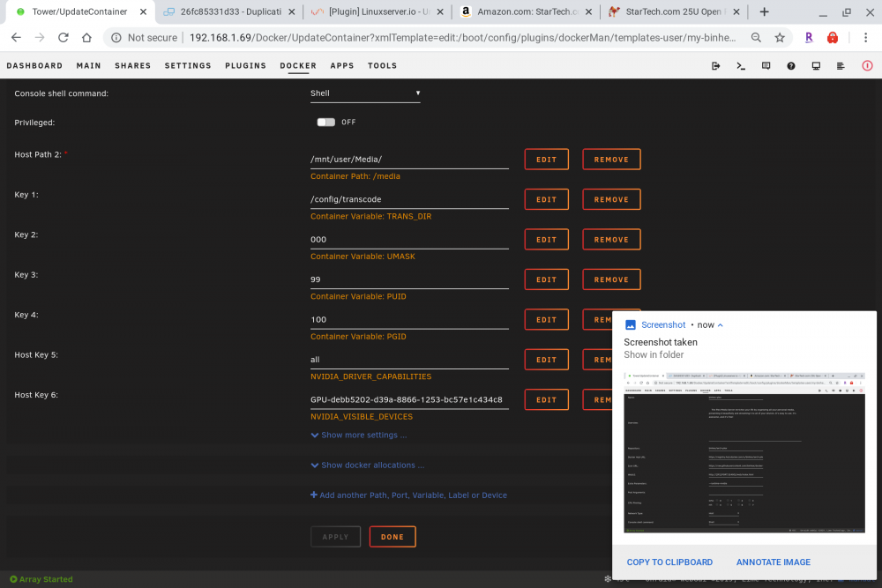Viewport: 882px width, 588px height.
Task: Close the Tower/UpdateContainer tab
Action: tap(144, 11)
